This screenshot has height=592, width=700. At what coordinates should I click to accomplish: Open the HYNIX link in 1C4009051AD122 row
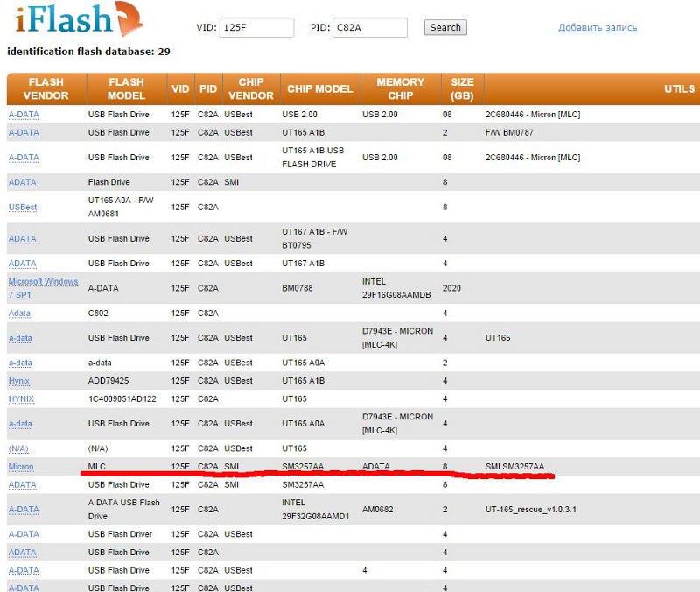[x=21, y=399]
